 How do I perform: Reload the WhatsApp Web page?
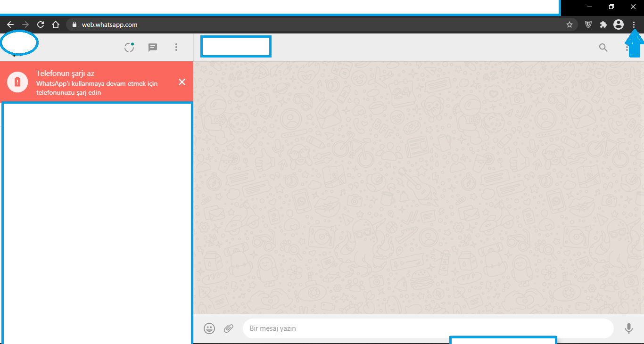coord(41,25)
